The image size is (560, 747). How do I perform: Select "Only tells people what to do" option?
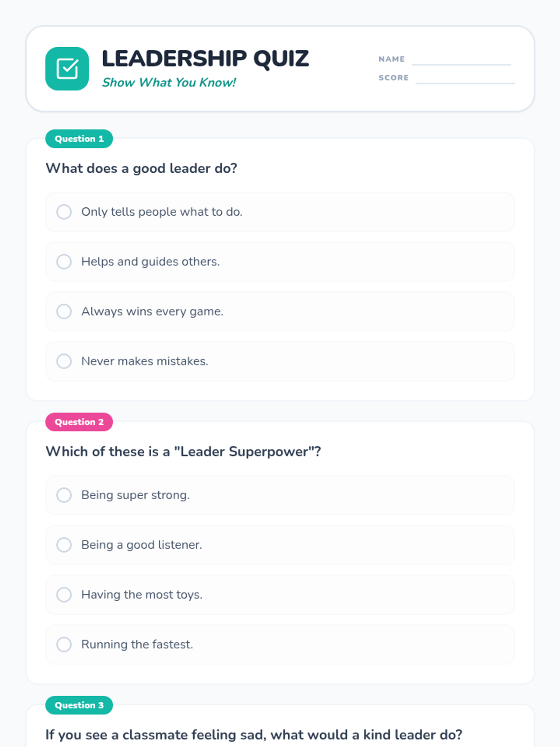(x=64, y=212)
